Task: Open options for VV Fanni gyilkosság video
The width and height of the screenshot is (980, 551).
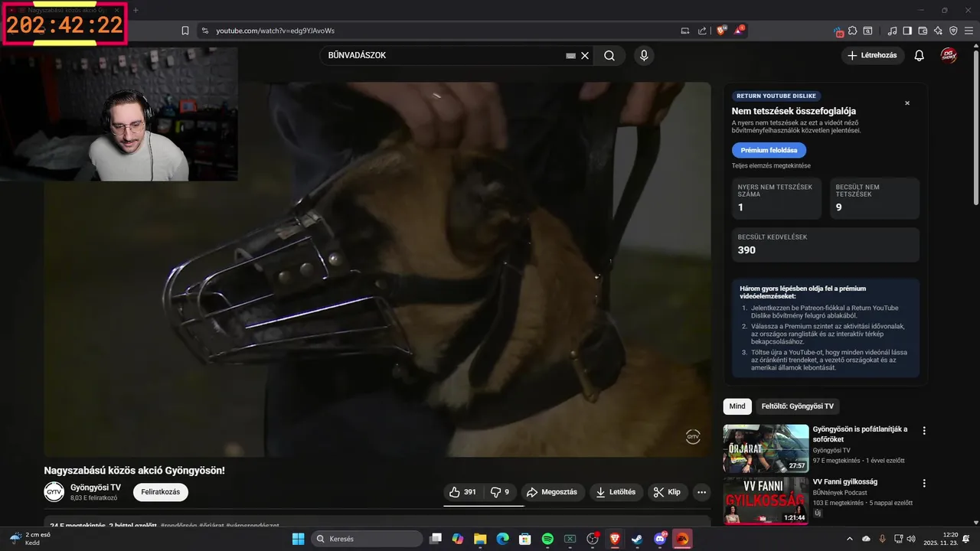Action: click(x=924, y=484)
